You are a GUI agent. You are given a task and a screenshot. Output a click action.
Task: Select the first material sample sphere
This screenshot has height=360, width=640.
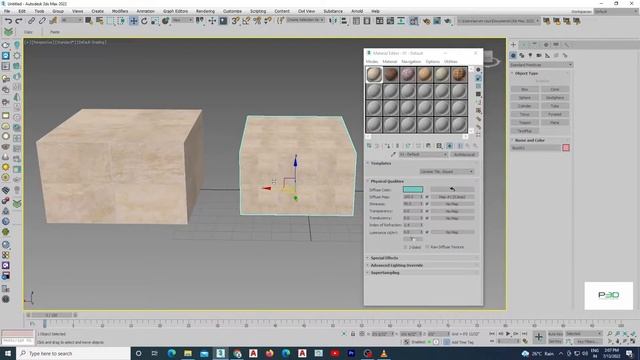373,75
